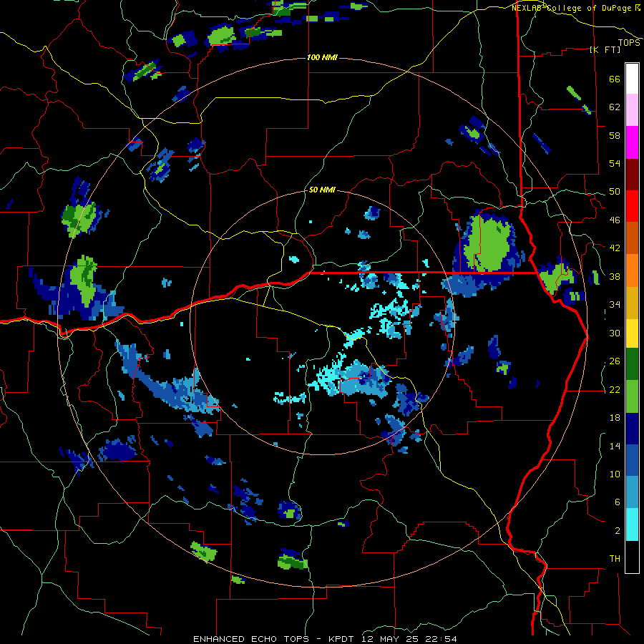Image resolution: width=644 pixels, height=644 pixels.
Task: Click the magenta legend swatch
Action: 632,142
